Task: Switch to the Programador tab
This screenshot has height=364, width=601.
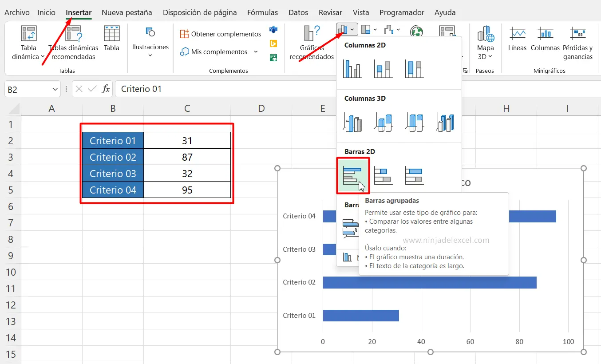Action: click(x=402, y=12)
